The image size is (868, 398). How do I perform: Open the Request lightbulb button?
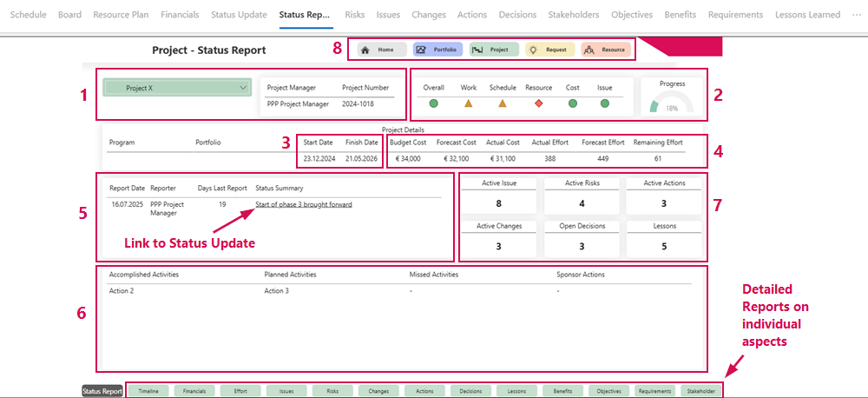pyautogui.click(x=549, y=50)
